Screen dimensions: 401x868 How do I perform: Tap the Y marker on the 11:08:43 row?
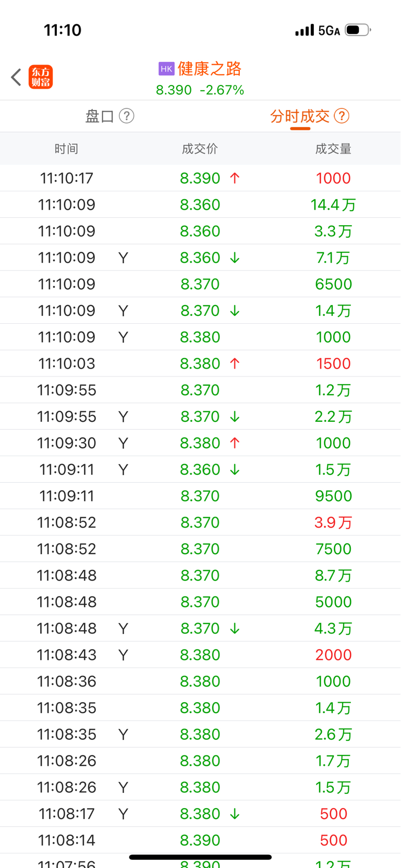click(123, 655)
